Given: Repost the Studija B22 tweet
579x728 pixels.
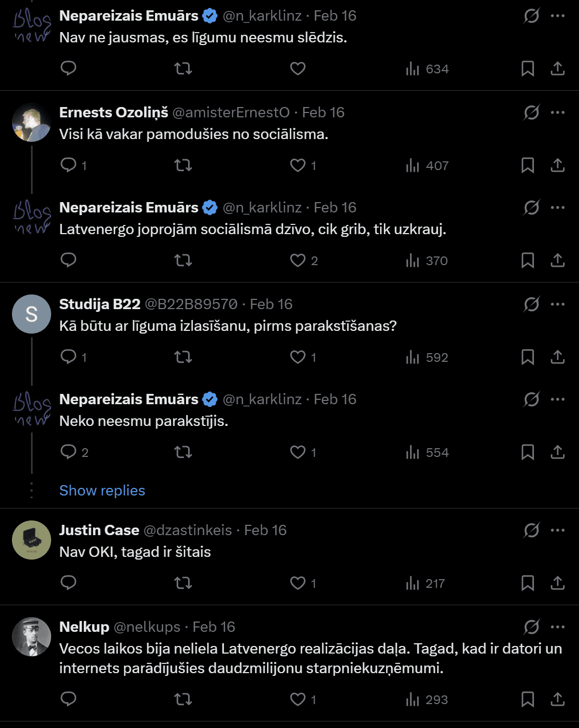Looking at the screenshot, I should click(183, 357).
